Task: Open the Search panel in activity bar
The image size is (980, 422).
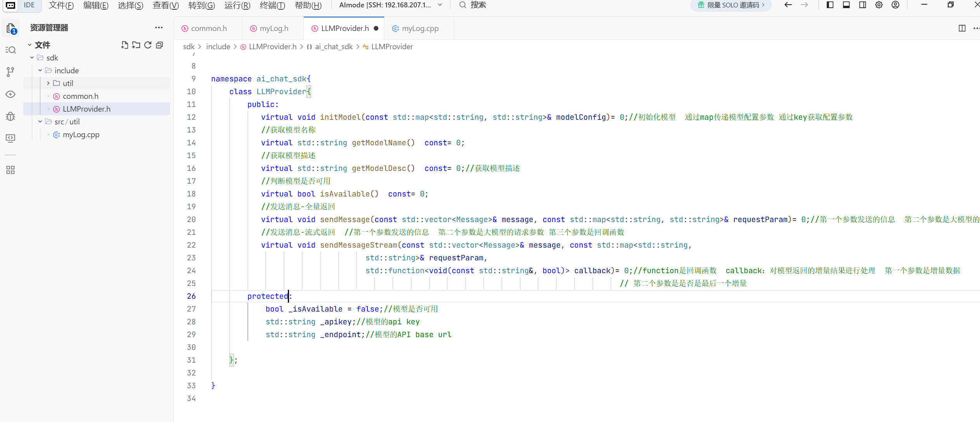Action: pyautogui.click(x=10, y=50)
